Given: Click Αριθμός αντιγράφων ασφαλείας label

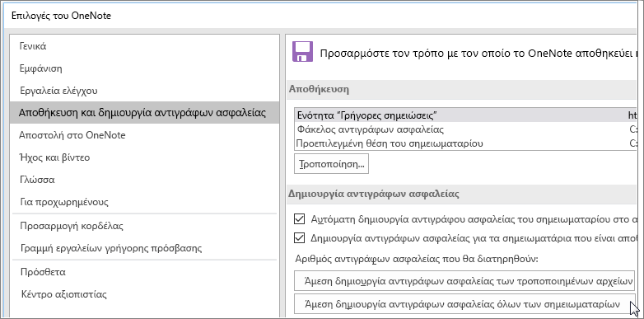Looking at the screenshot, I should 417,260.
